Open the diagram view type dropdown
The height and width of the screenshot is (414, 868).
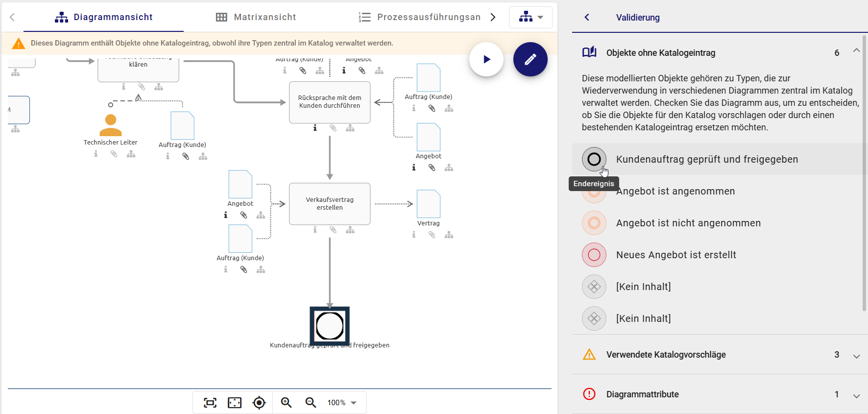click(530, 17)
